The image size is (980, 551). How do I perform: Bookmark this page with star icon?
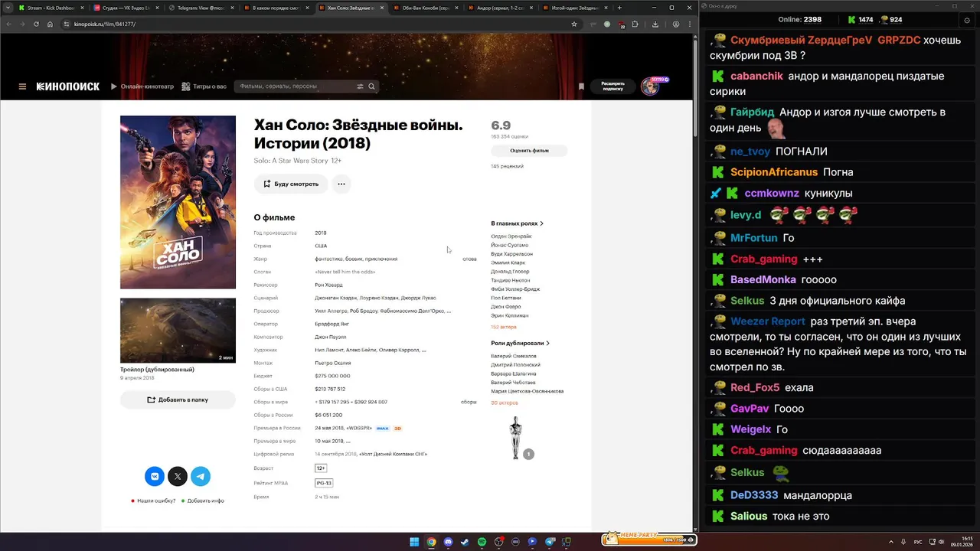pyautogui.click(x=574, y=24)
